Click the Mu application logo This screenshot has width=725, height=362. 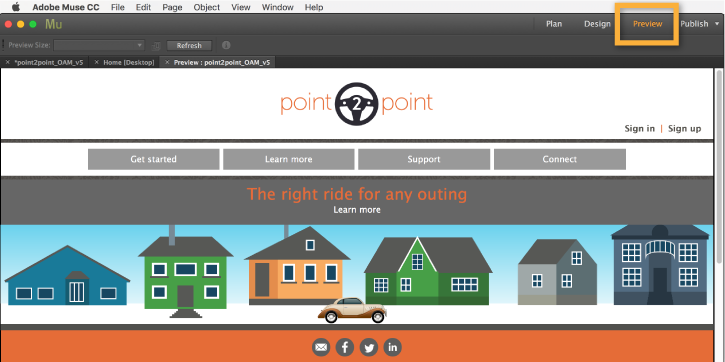[x=54, y=24]
